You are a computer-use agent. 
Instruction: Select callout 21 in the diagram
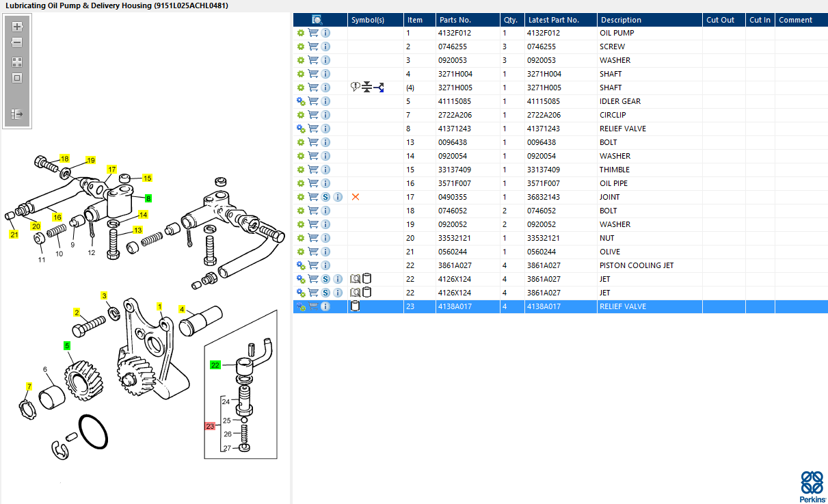[14, 235]
